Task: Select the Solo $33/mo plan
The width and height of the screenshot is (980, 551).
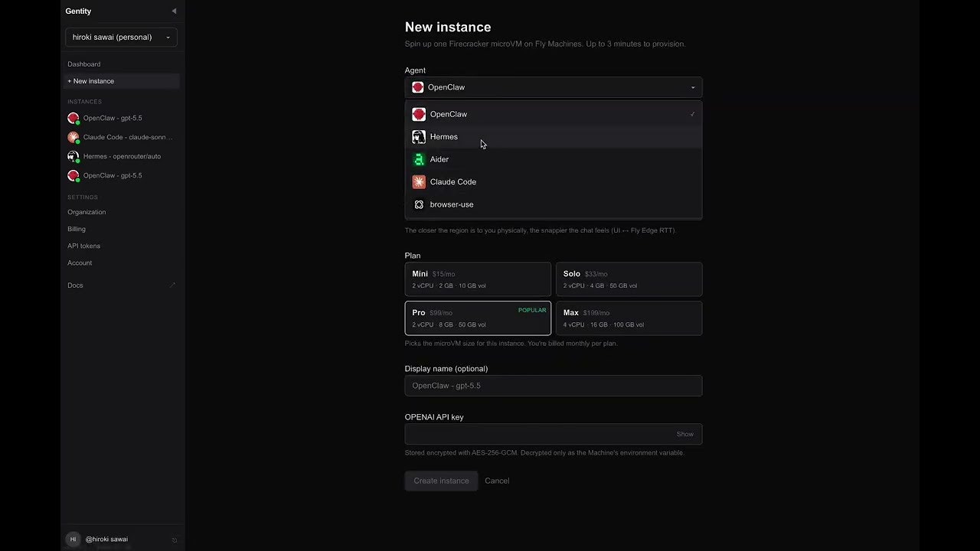Action: tap(629, 279)
